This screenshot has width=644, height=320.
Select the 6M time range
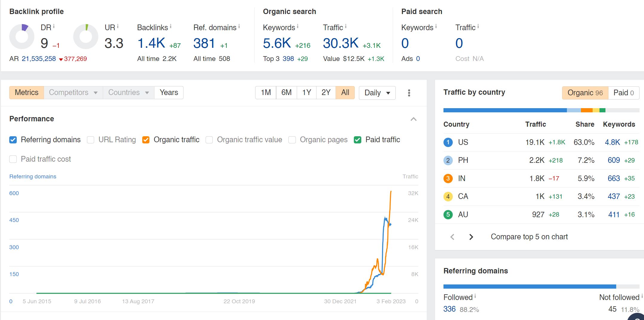(x=286, y=93)
